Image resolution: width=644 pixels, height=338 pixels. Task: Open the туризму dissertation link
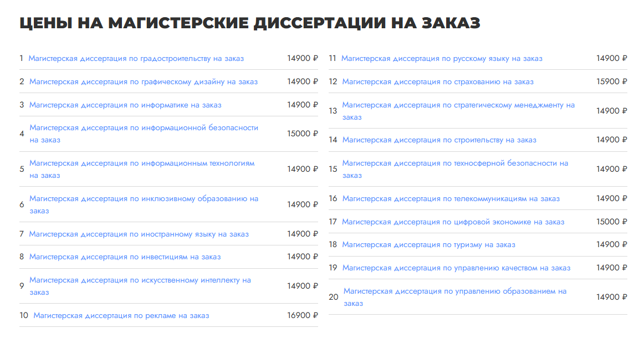coord(428,245)
